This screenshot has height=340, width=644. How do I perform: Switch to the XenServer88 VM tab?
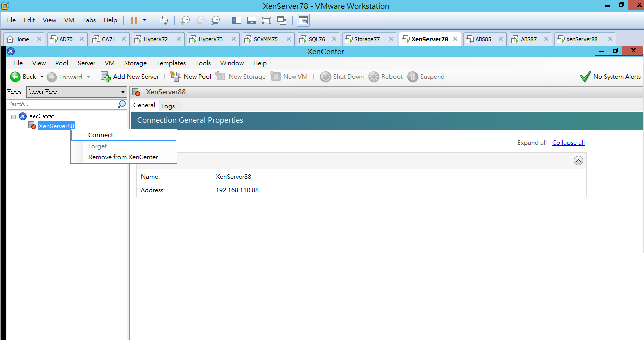click(585, 39)
